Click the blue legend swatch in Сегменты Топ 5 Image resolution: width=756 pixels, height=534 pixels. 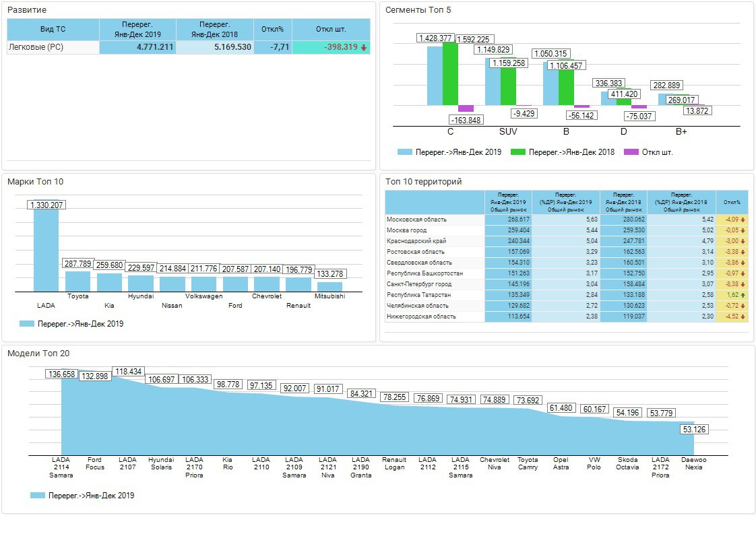point(404,152)
